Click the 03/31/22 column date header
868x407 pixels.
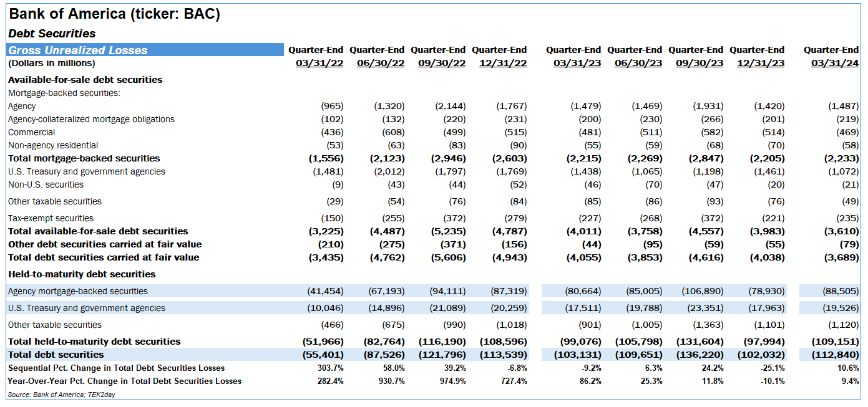click(x=319, y=63)
